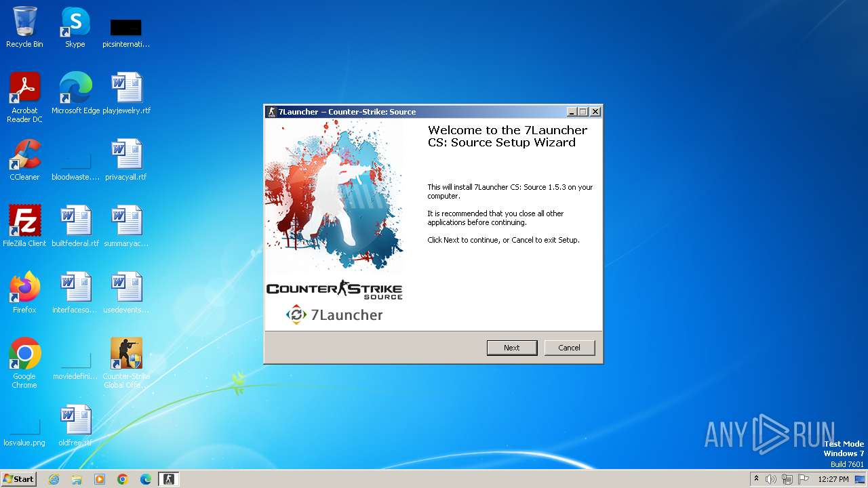Click the Welcome to the 7Launcher heading
This screenshot has height=488, width=868.
tap(507, 136)
